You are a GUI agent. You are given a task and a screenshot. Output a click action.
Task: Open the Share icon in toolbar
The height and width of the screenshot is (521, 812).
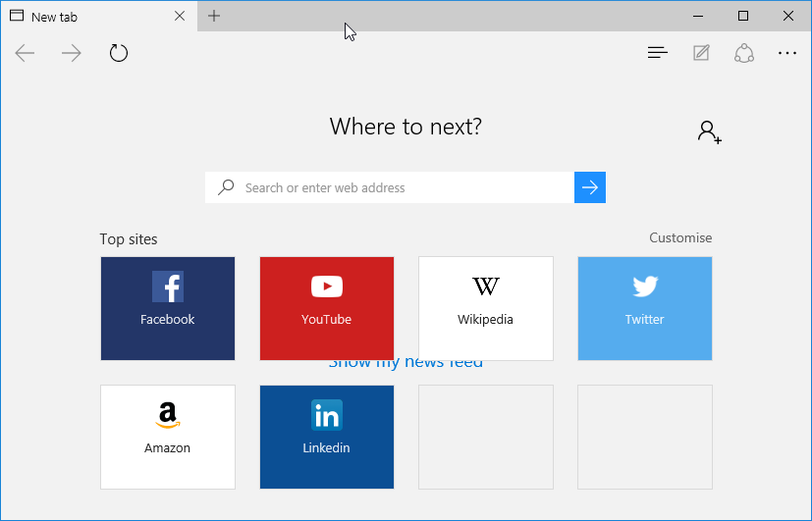point(744,53)
